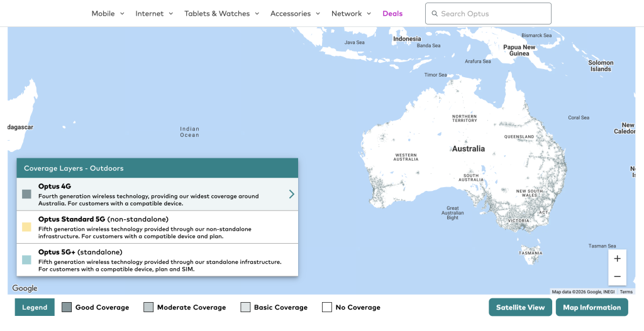Click No Coverage legend text
The height and width of the screenshot is (331, 644).
tap(358, 307)
